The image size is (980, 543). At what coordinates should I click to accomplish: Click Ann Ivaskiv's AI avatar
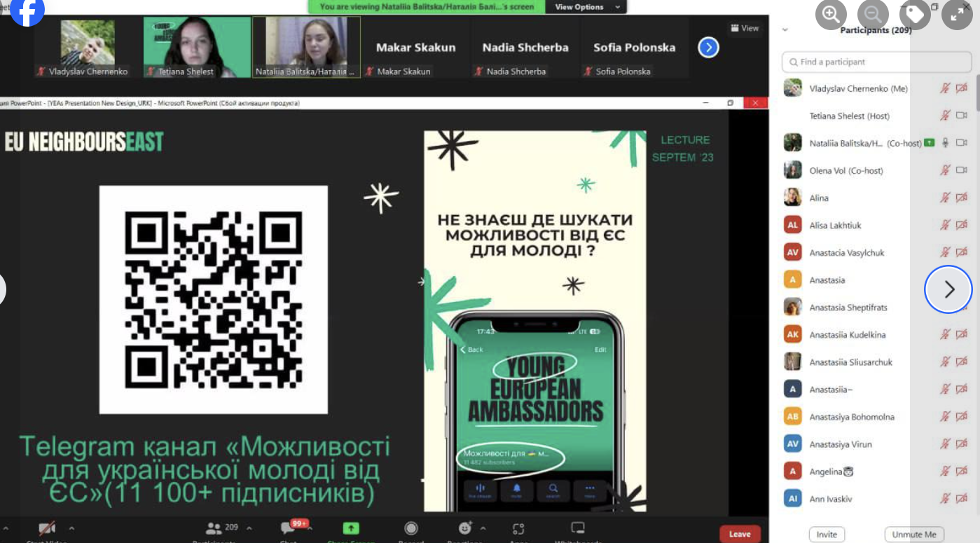pos(793,498)
